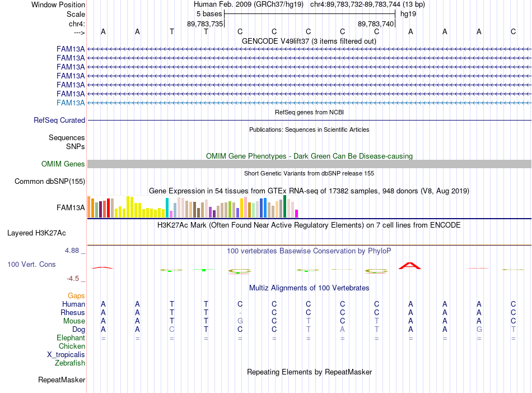This screenshot has width=532, height=393.
Task: Select the RepeatMasker track label
Action: (x=62, y=380)
